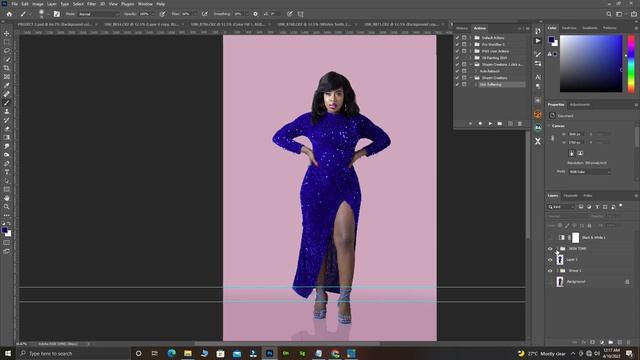
Task: Select the Gradient tool
Action: [x=7, y=138]
